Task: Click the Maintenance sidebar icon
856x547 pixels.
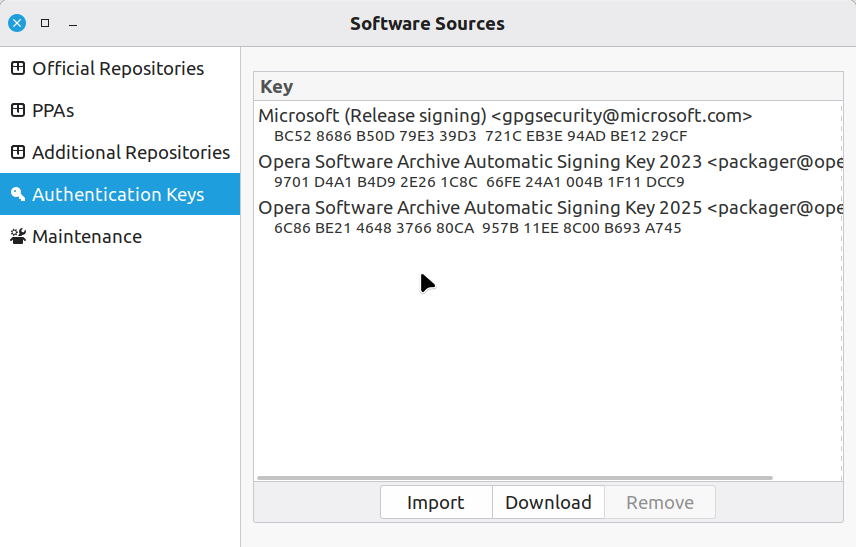Action: [18, 236]
